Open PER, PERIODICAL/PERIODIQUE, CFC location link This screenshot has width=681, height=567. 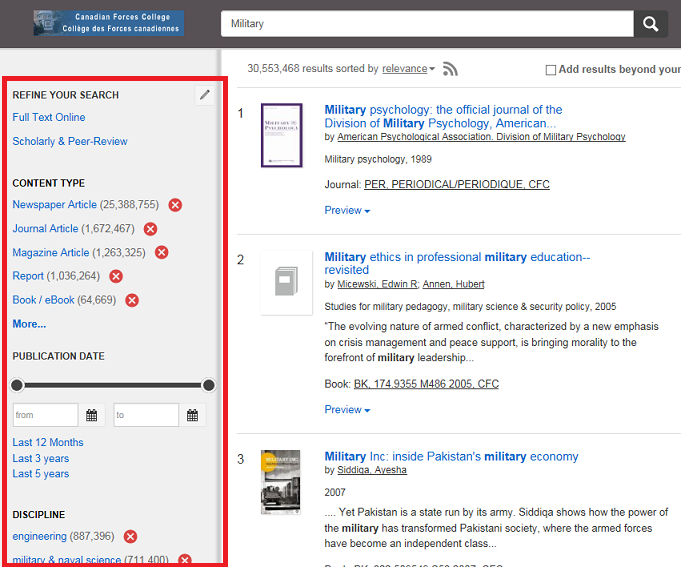457,185
